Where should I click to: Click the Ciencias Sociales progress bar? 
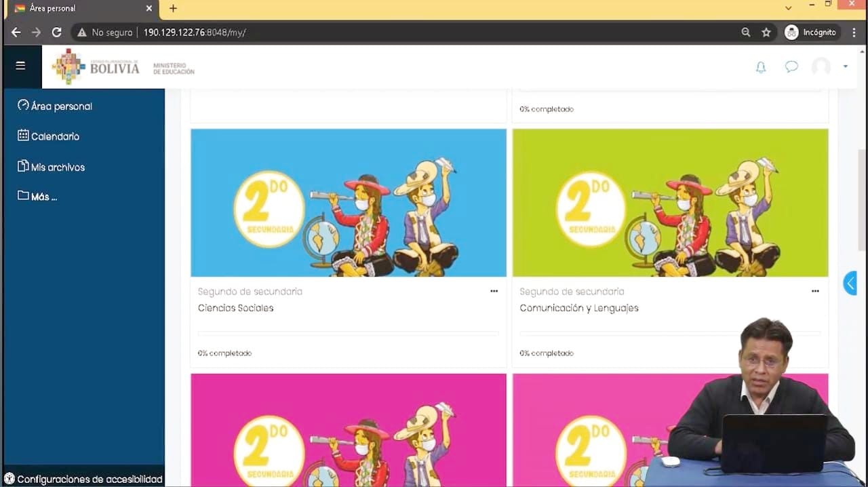point(348,333)
